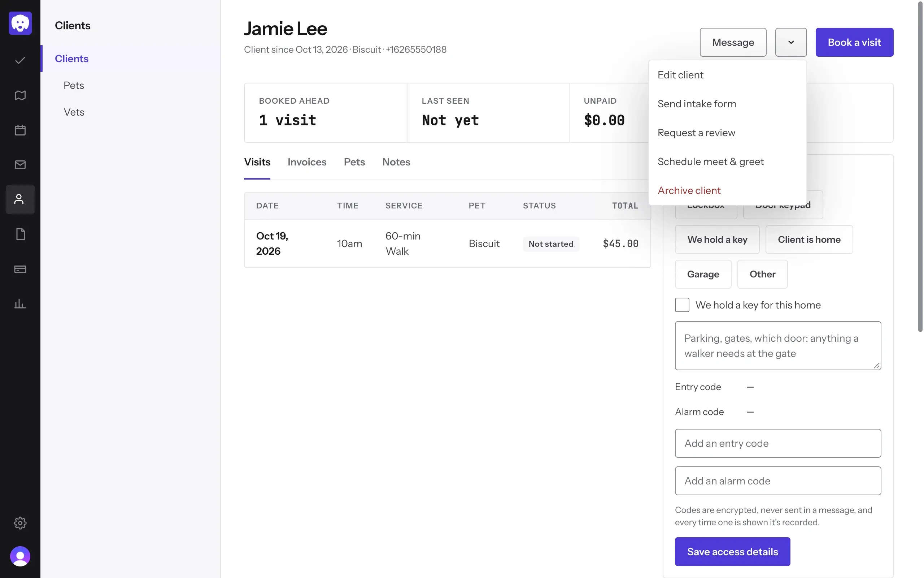Focus the 'Add an alarm code' field
924x578 pixels.
(x=778, y=481)
